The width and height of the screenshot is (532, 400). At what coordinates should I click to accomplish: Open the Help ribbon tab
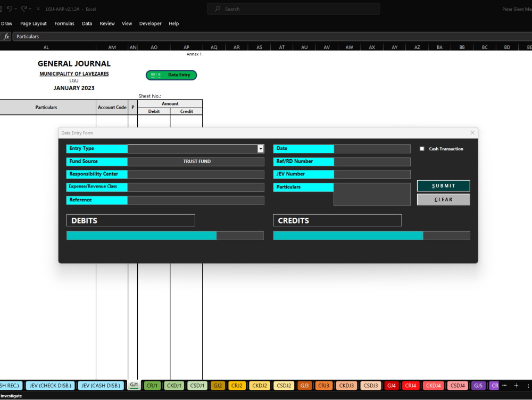click(174, 23)
